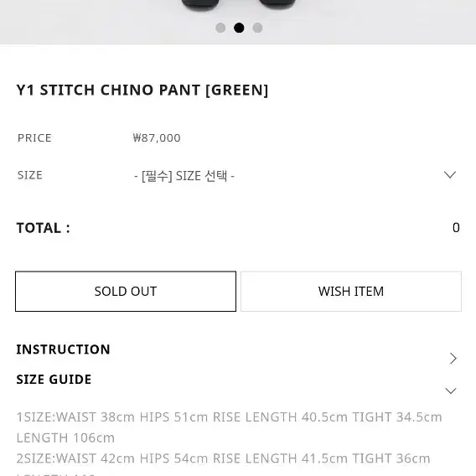This screenshot has width=476, height=476.
Task: Go to the first carousel image dot
Action: pos(220,28)
